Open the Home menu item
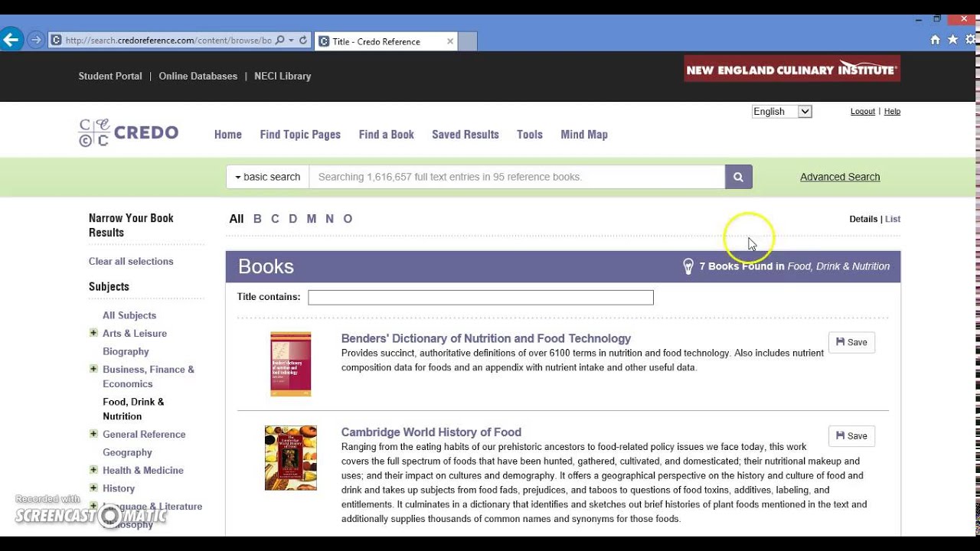Screen dimensions: 980x551 click(228, 135)
